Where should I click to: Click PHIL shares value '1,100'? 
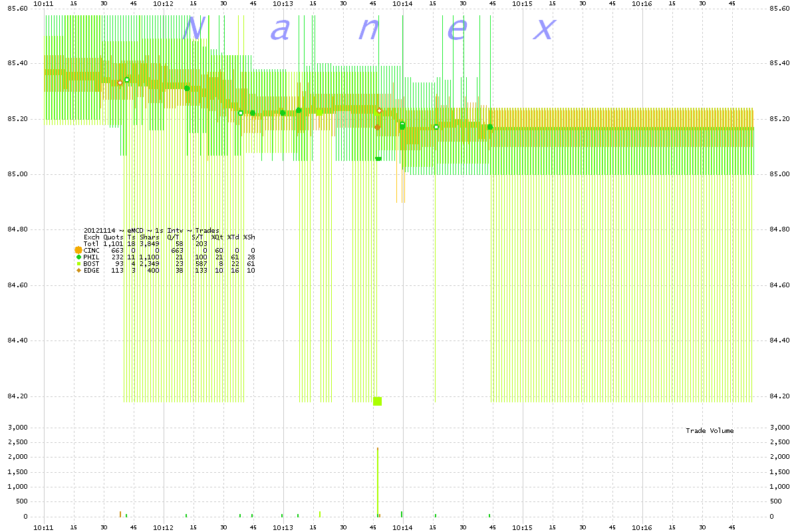click(149, 257)
